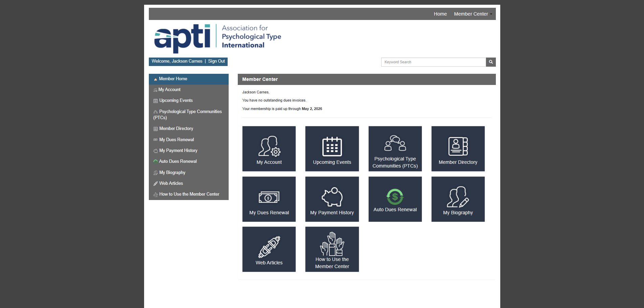Image resolution: width=644 pixels, height=308 pixels.
Task: Click Home in the top navigation bar
Action: coord(440,14)
